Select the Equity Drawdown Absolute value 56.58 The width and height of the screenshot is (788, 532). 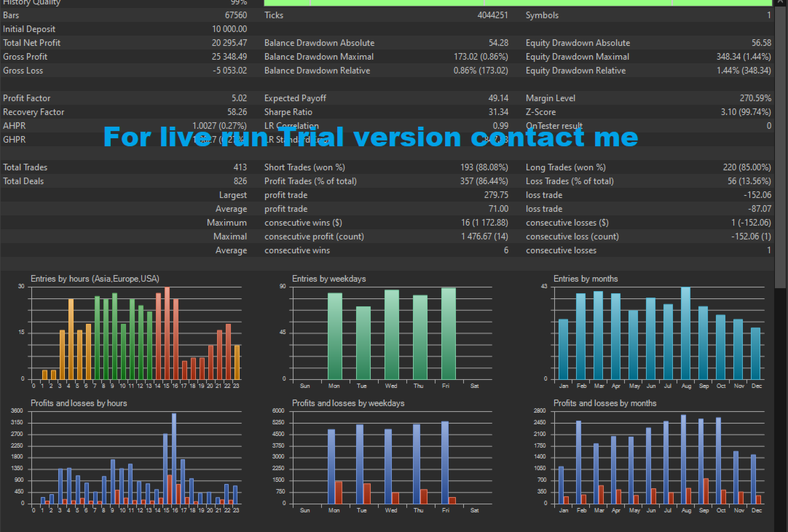pyautogui.click(x=761, y=43)
